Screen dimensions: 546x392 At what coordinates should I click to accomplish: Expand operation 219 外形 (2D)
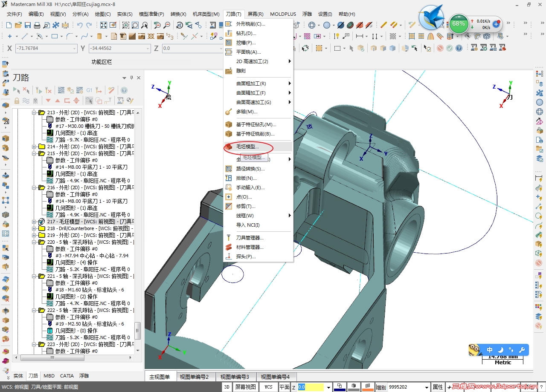click(34, 235)
